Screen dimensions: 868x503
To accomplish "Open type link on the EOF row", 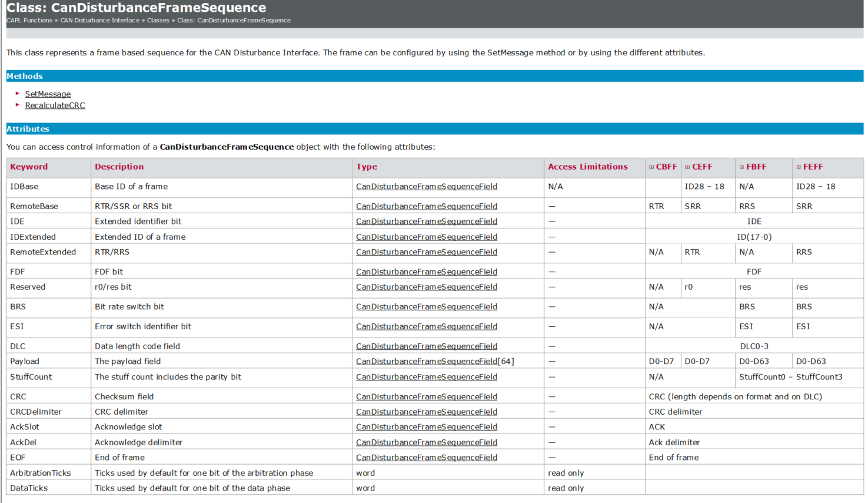I will coord(426,457).
